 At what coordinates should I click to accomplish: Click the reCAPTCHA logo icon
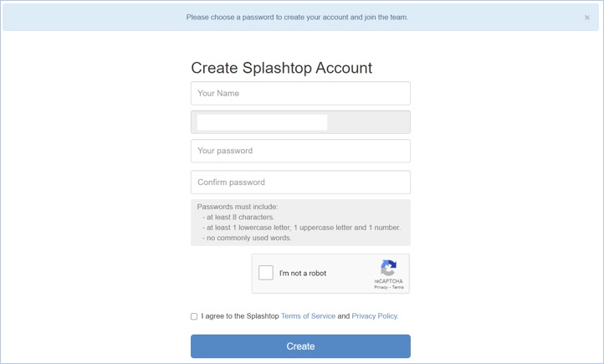click(x=388, y=268)
